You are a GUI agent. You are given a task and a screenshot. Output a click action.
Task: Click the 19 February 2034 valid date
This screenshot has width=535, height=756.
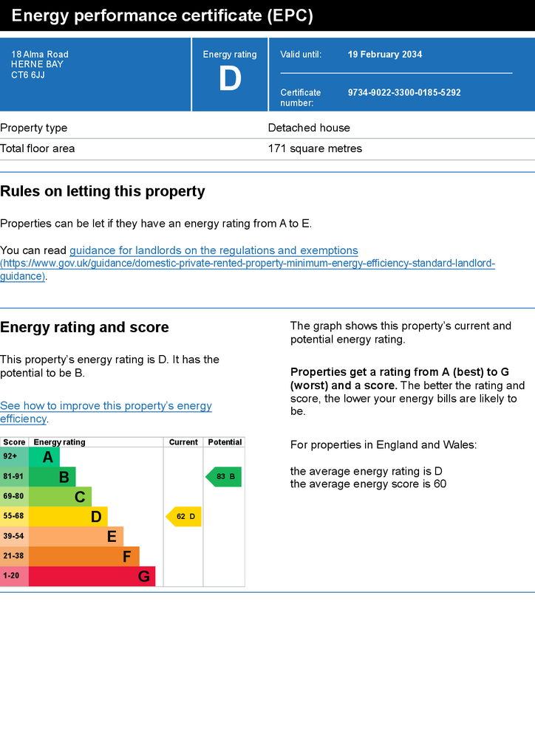(x=385, y=55)
